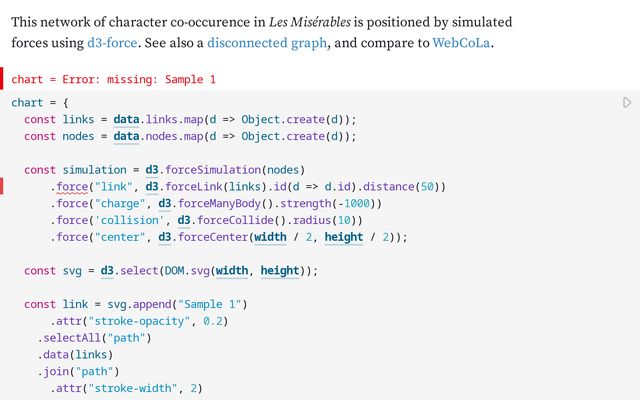Screen dimensions: 640x400
Task: Follow the disconnected graph link
Action: 268,43
